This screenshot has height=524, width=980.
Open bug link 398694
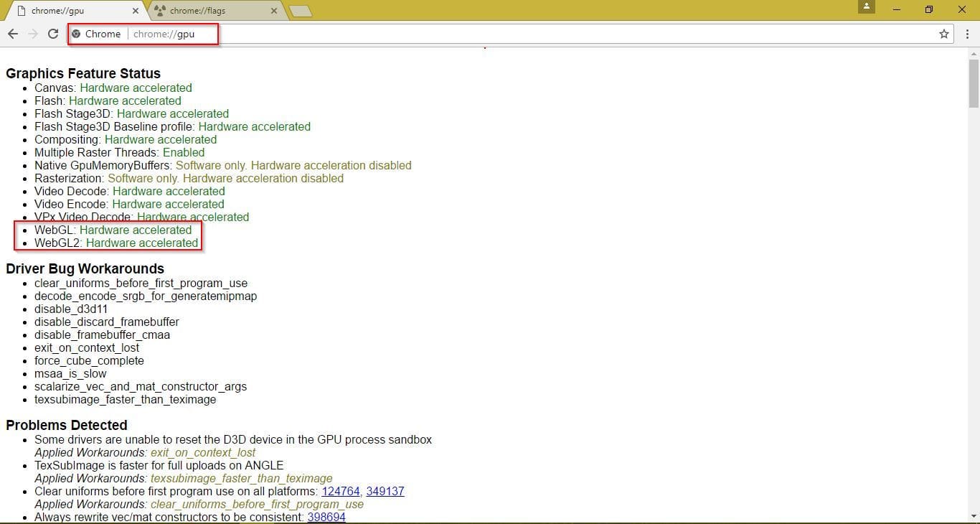click(x=326, y=518)
